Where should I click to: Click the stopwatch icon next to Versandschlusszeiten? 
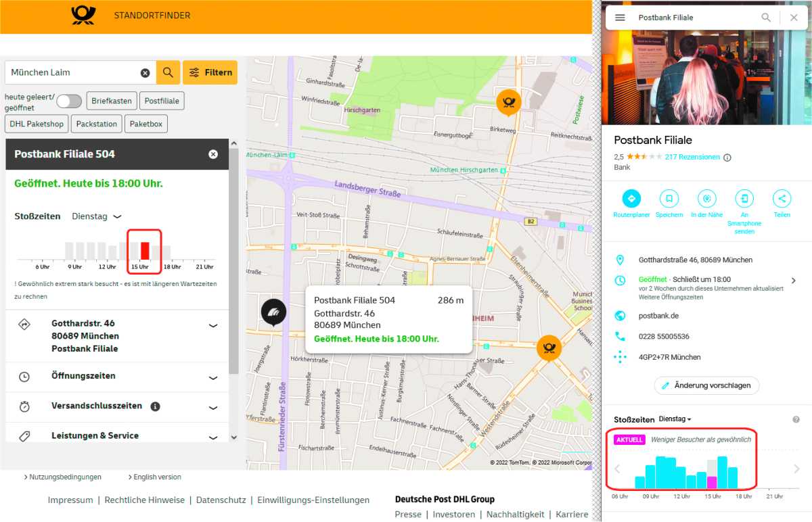[24, 406]
